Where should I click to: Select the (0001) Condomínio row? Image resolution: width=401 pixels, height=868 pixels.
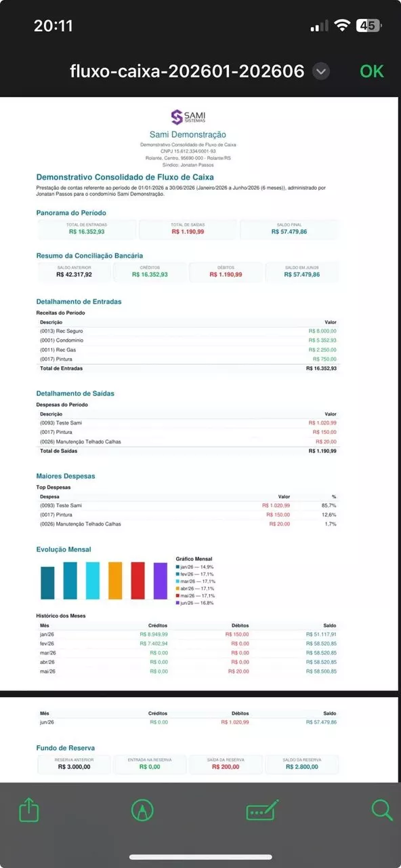point(188,340)
